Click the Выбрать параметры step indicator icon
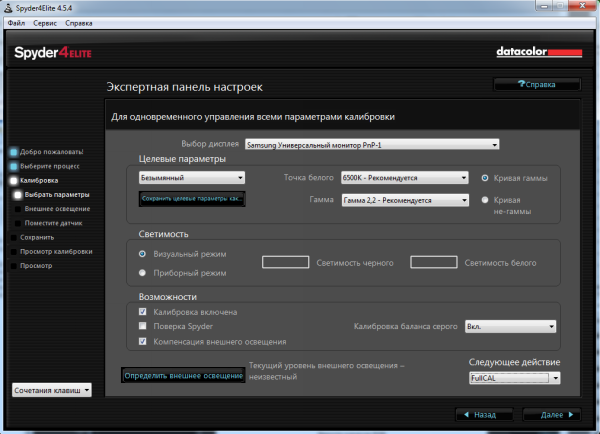Image resolution: width=600 pixels, height=434 pixels. pos(18,195)
